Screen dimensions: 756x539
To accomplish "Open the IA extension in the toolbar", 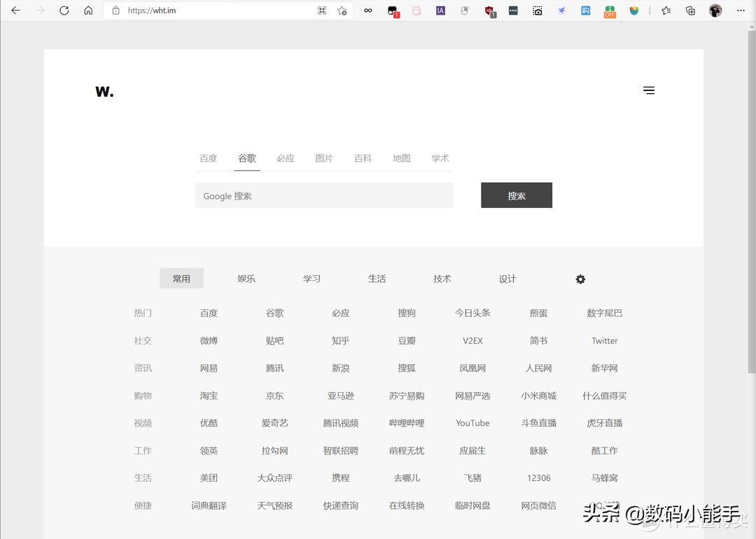I will tap(440, 10).
